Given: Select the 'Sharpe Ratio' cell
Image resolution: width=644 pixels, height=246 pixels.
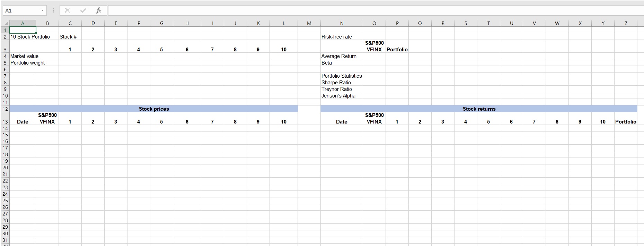Looking at the screenshot, I should point(342,83).
